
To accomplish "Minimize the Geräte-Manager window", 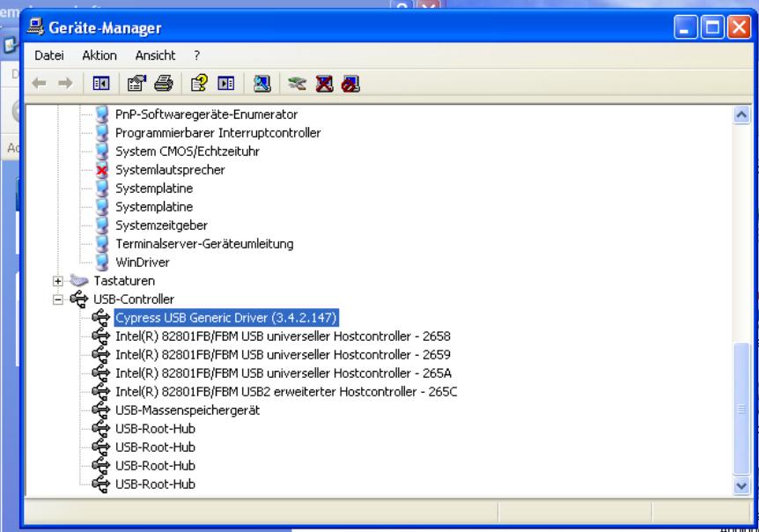I will [x=685, y=26].
